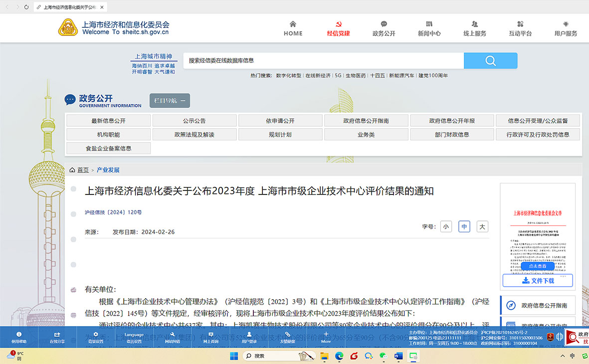Click the blue search magnifier button

click(490, 61)
